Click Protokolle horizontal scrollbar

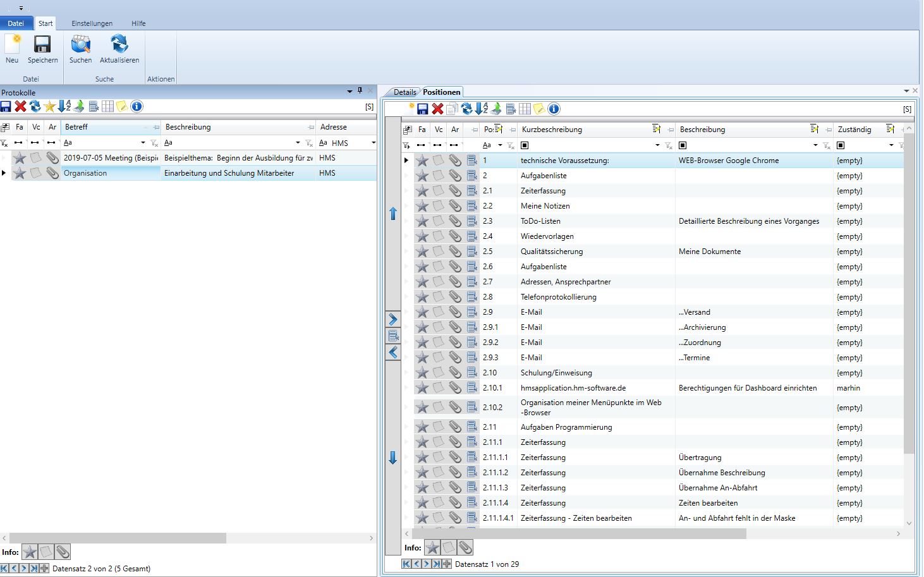click(x=118, y=538)
